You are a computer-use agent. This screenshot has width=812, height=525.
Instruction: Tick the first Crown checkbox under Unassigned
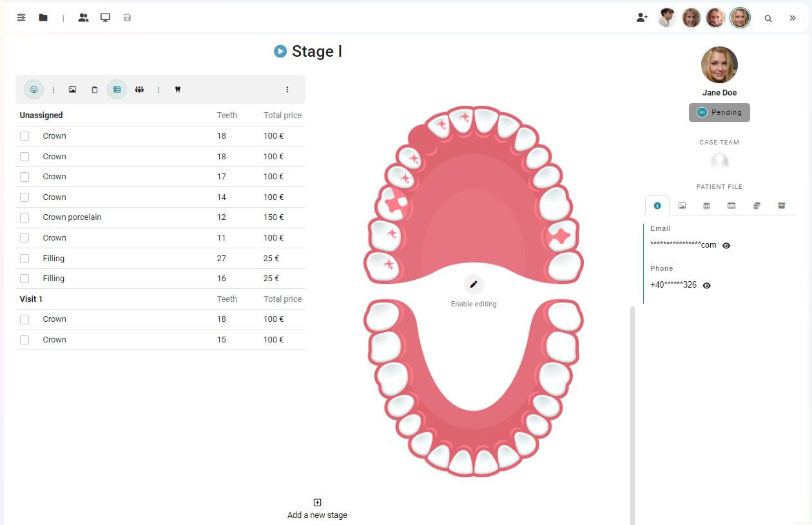(x=24, y=135)
